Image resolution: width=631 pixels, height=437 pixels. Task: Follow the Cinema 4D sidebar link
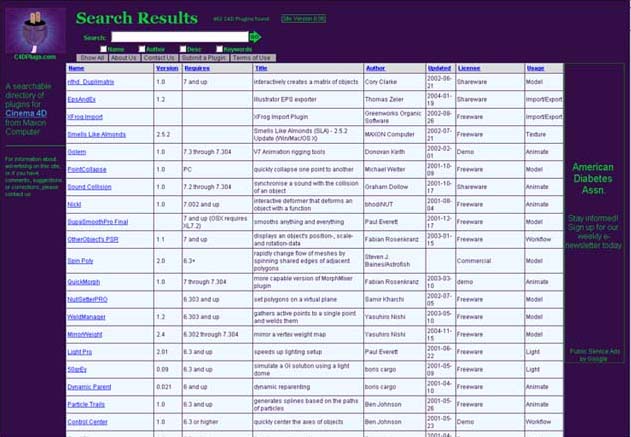point(26,113)
